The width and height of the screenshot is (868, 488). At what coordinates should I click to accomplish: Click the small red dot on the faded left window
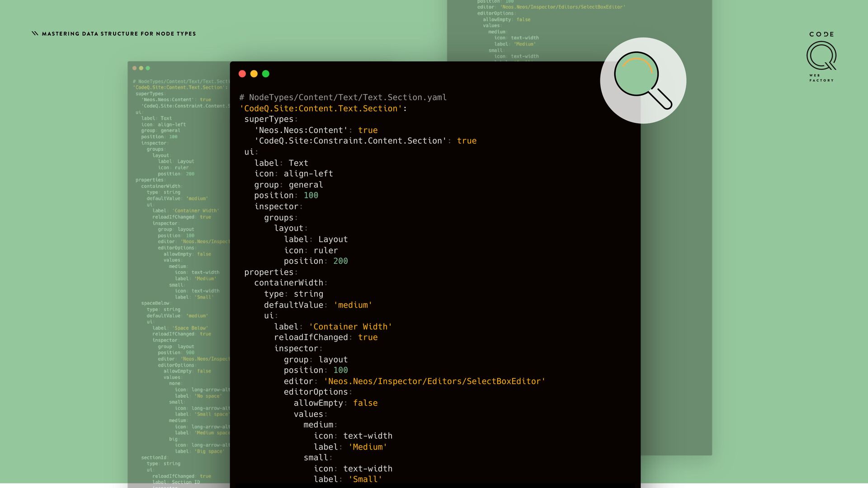point(134,68)
